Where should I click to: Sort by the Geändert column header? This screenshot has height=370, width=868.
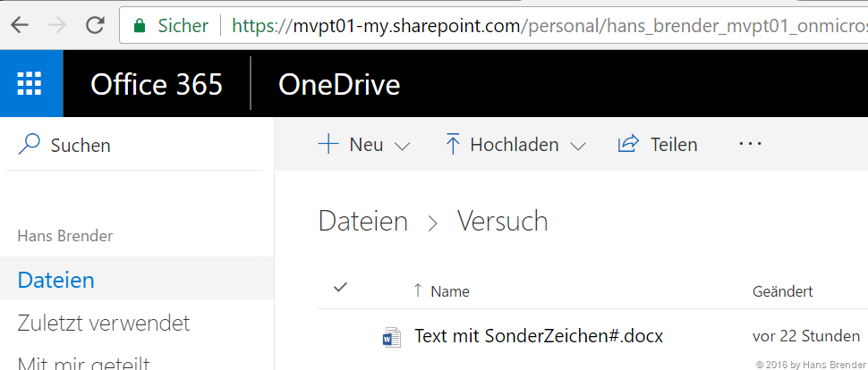(782, 291)
